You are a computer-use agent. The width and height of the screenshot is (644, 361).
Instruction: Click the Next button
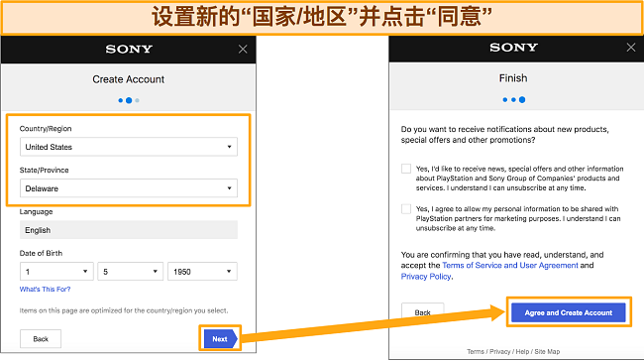coord(221,339)
